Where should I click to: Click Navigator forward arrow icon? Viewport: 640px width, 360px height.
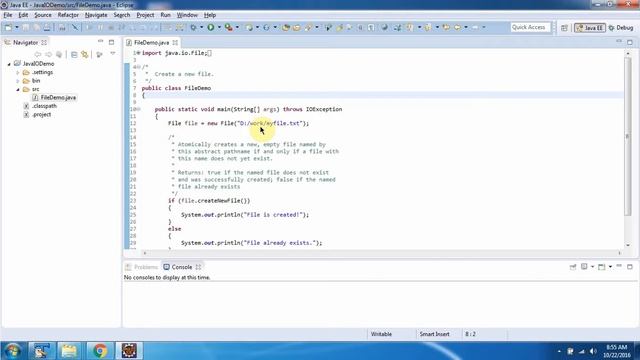49,54
